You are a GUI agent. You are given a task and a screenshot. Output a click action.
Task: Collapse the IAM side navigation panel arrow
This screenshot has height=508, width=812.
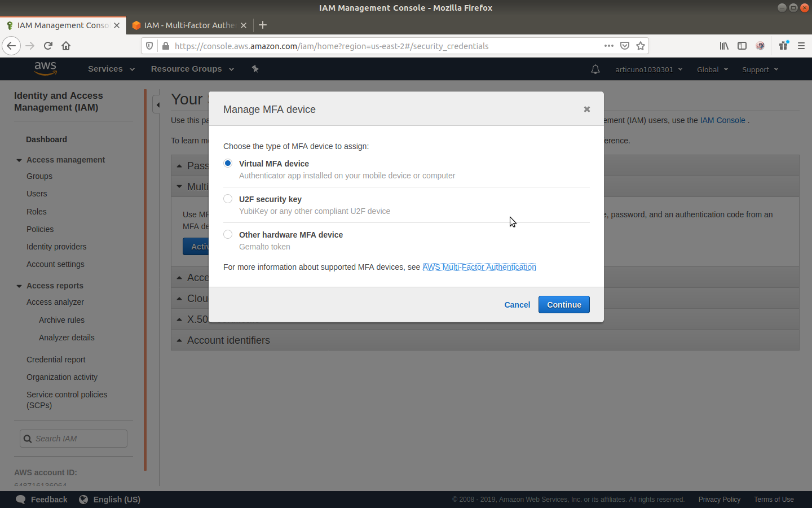pos(158,104)
